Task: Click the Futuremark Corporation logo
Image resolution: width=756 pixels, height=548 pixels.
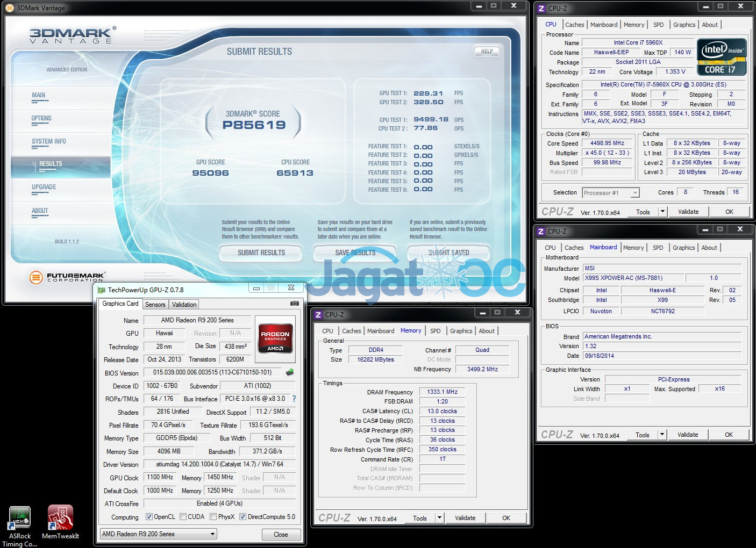Action: click(x=67, y=277)
